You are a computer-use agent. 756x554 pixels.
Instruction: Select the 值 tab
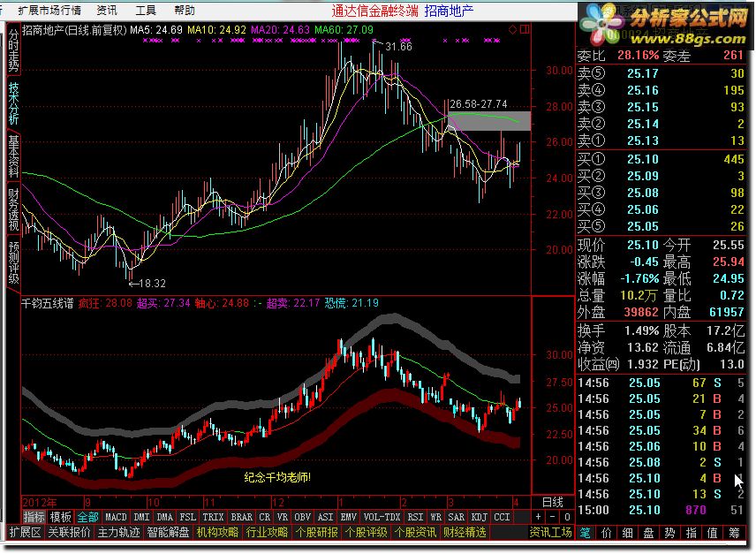point(712,533)
